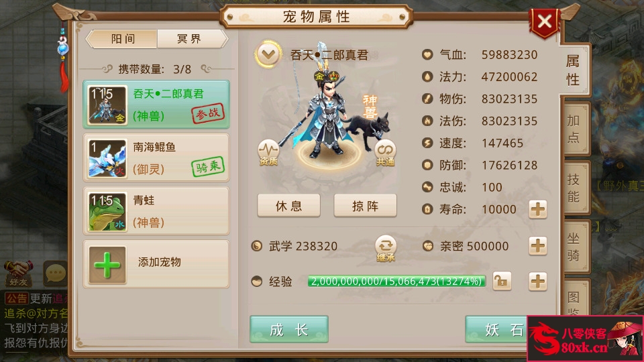The height and width of the screenshot is (362, 644).
Task: Open the 加点 side tab
Action: [x=574, y=129]
